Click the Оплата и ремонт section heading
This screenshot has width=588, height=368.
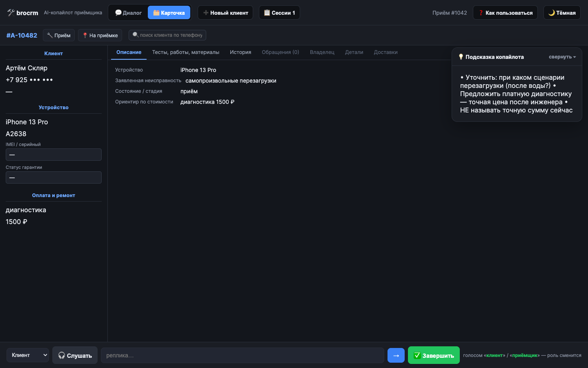(53, 195)
